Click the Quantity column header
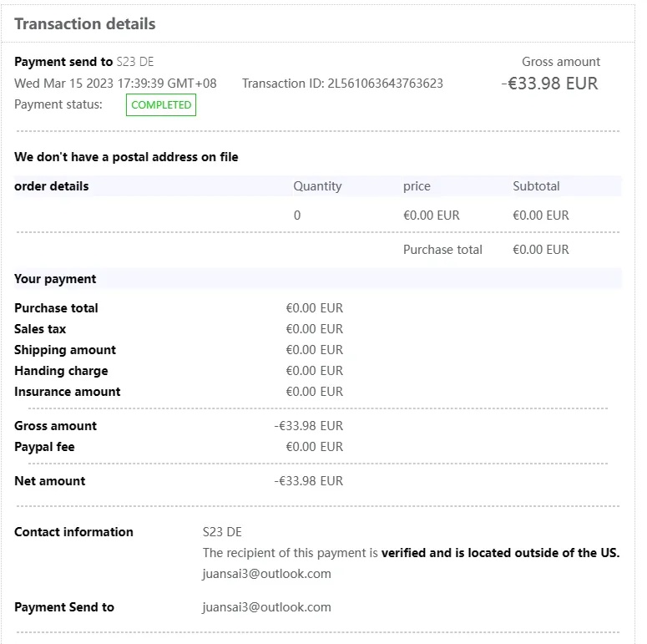Viewport: 647px width, 644px height. (317, 186)
